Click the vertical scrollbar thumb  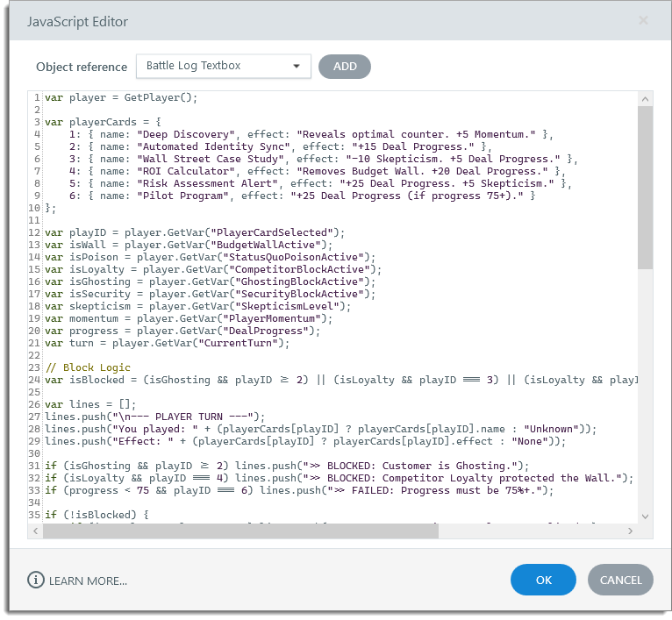645,188
